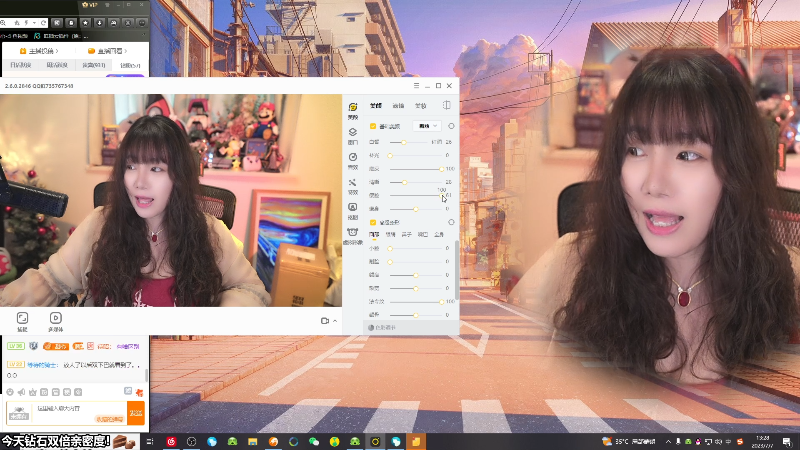The image size is (800, 450).
Task: Switch to the first tab at top of beauty panel
Action: [376, 106]
